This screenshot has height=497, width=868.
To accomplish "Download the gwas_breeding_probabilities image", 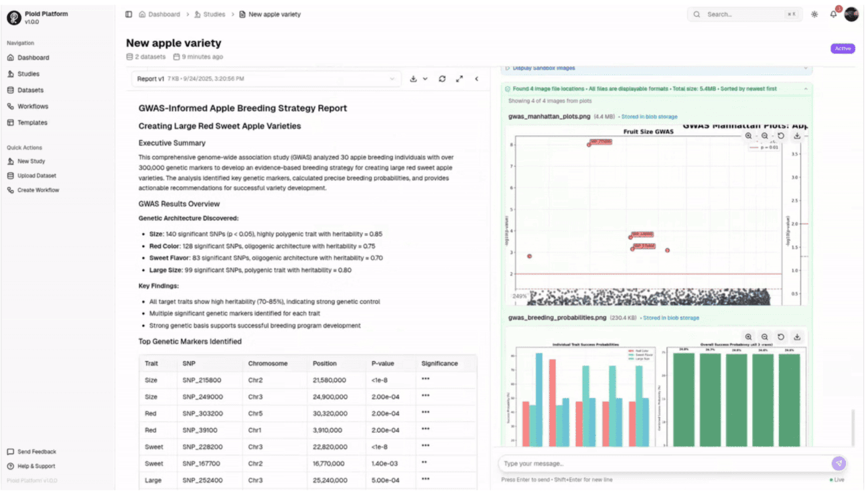I will point(796,336).
